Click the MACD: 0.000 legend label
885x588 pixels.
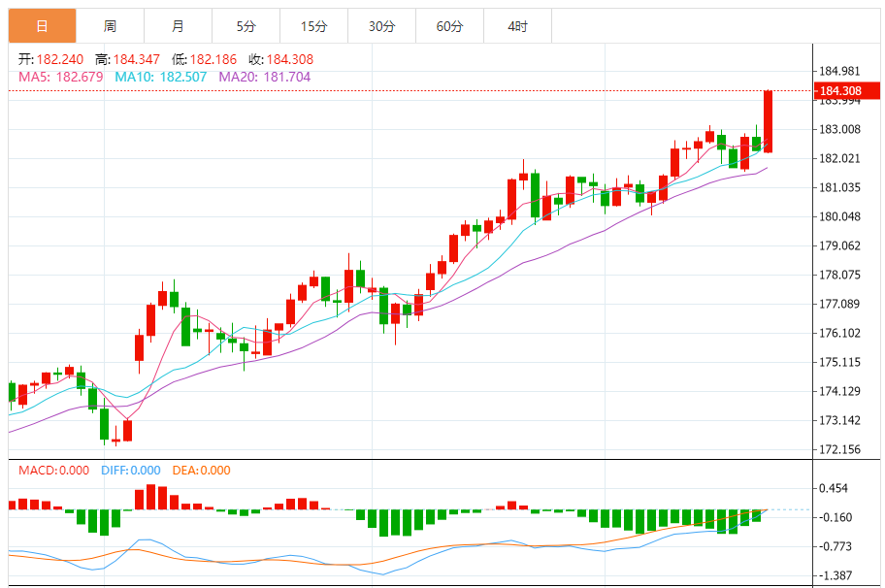click(54, 471)
